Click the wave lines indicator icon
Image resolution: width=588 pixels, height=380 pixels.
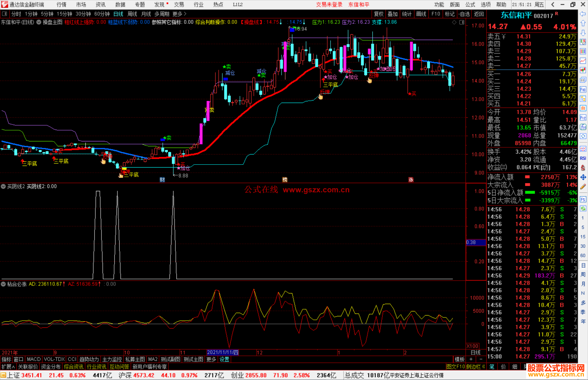click(583, 149)
